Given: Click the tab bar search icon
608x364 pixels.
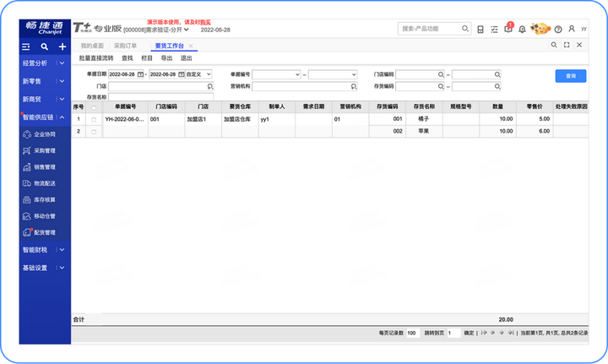Looking at the screenshot, I should (554, 45).
